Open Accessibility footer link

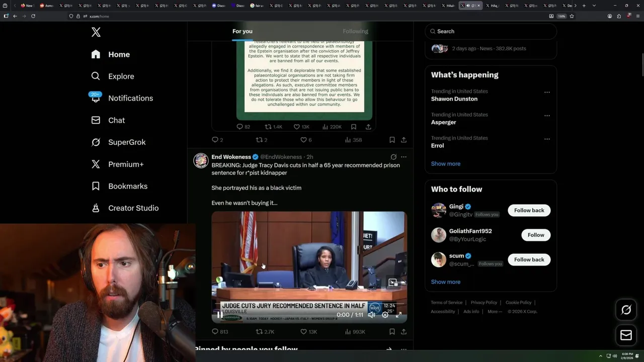(443, 311)
